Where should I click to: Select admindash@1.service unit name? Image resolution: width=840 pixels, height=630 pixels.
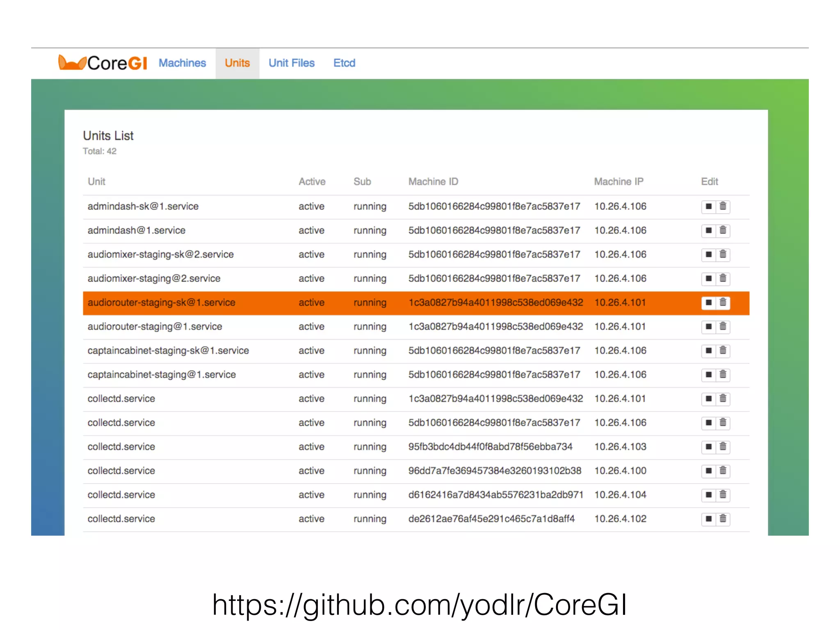coord(136,231)
